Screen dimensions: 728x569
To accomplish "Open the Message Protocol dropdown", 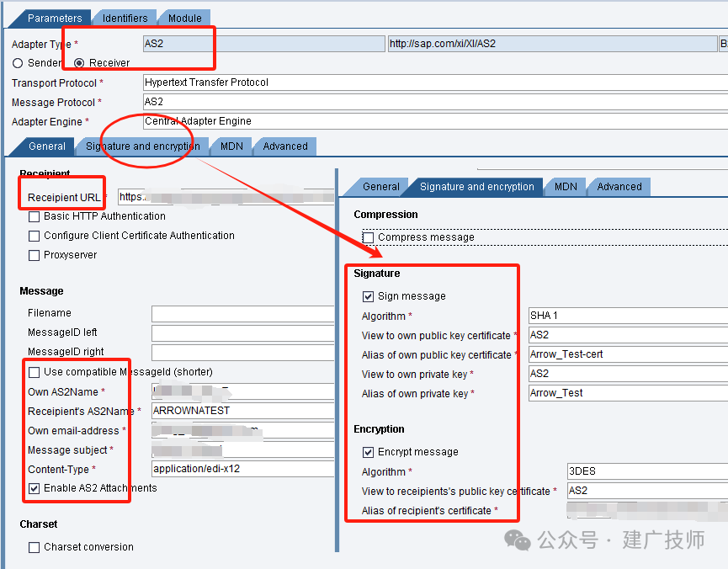I will tap(435, 102).
